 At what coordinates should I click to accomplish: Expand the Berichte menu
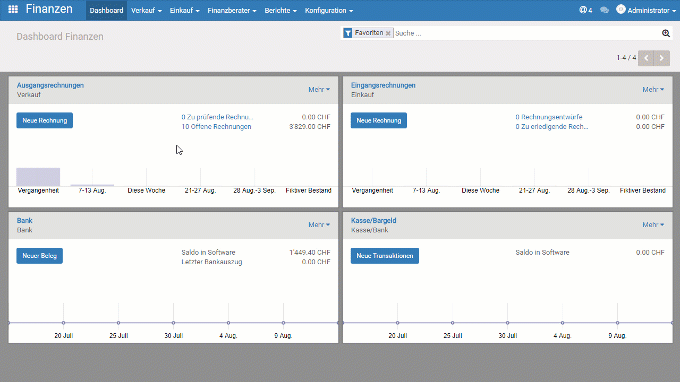coord(281,10)
